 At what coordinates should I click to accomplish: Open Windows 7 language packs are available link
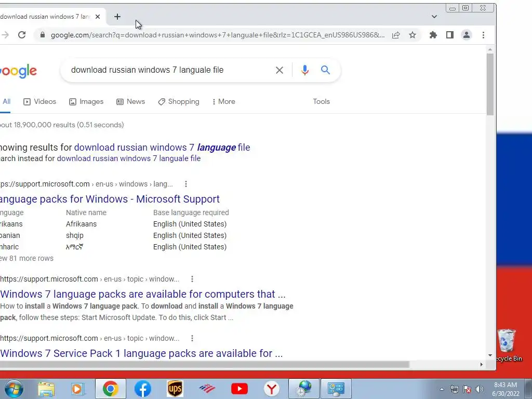(x=143, y=294)
